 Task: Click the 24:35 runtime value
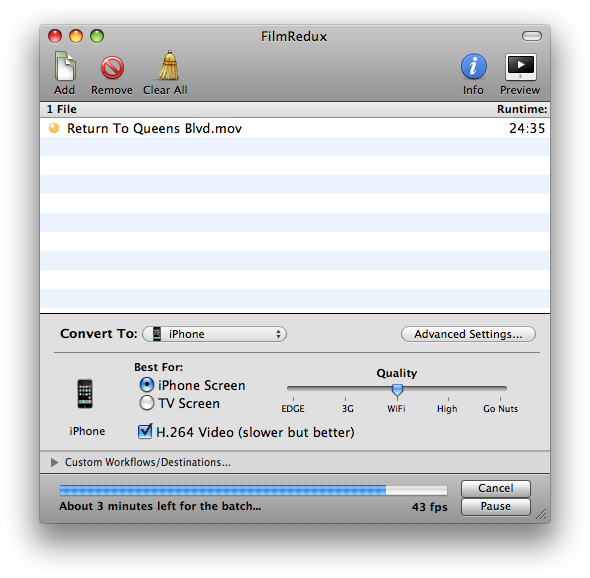(x=527, y=128)
